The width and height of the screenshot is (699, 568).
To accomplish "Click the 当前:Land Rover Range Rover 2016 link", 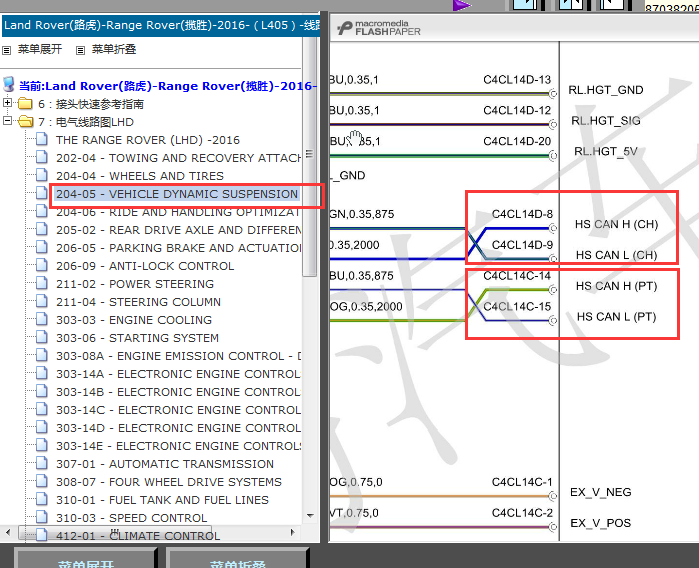I will [x=168, y=86].
